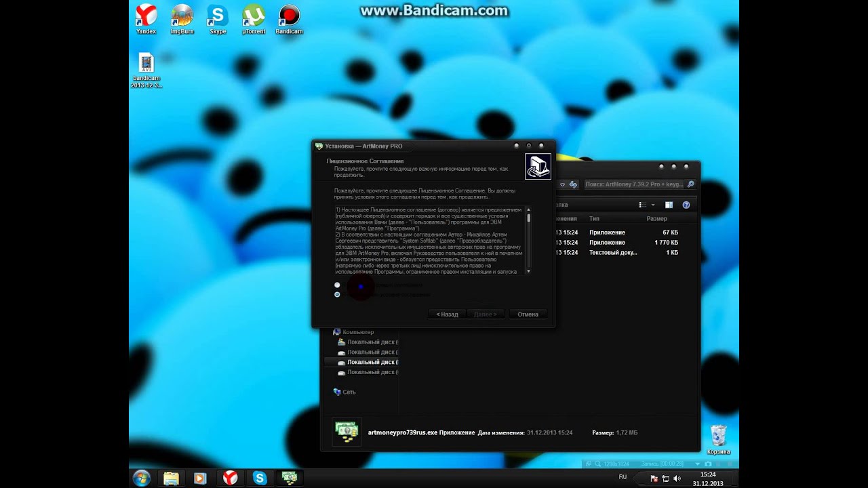
Task: Click the Назад (Back) button
Action: (447, 314)
